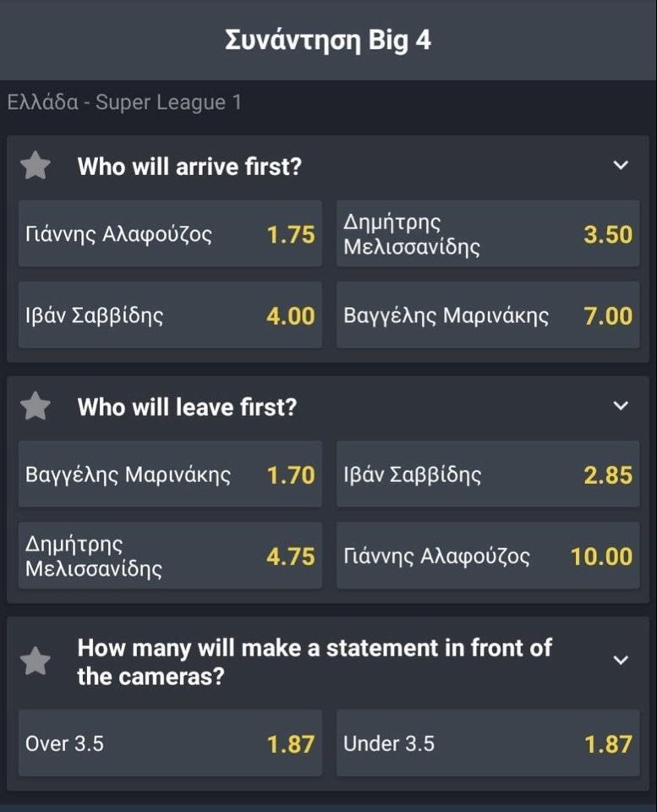Select Under 3.5 statements at 1.87

click(488, 743)
